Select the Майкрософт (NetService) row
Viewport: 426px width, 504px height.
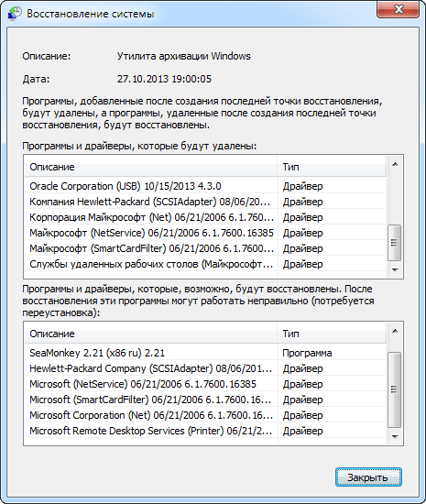tap(205, 233)
